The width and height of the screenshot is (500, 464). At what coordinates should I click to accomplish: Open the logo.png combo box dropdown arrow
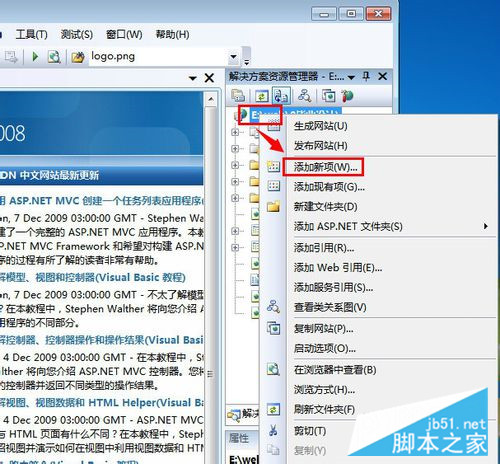pyautogui.click(x=234, y=56)
